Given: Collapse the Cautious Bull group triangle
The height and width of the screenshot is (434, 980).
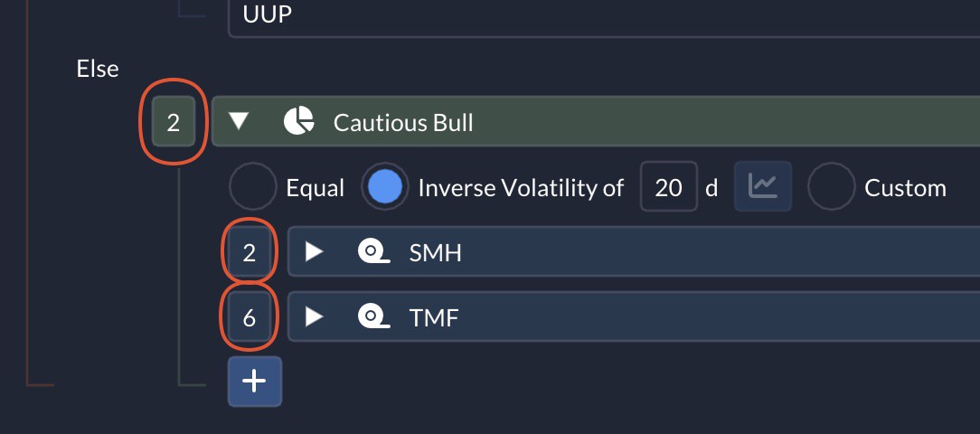Looking at the screenshot, I should (x=239, y=120).
